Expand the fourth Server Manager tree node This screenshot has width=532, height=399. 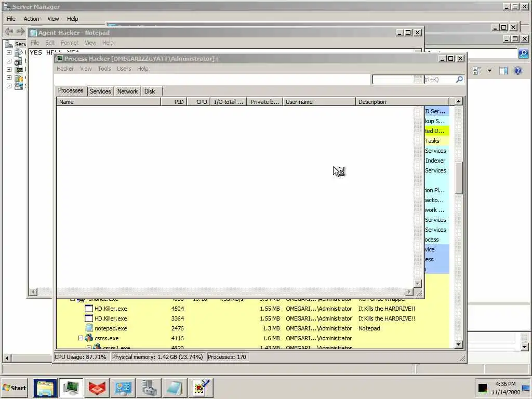click(x=9, y=78)
